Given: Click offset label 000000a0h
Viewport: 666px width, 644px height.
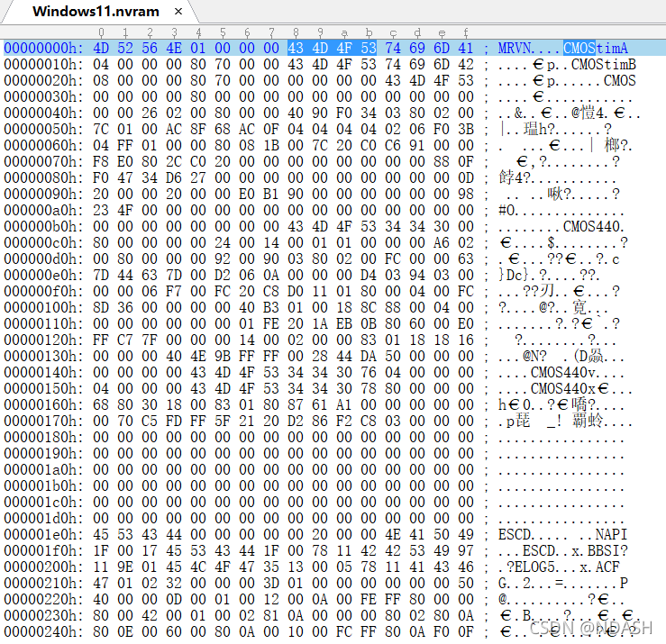Looking at the screenshot, I should click(x=43, y=210).
